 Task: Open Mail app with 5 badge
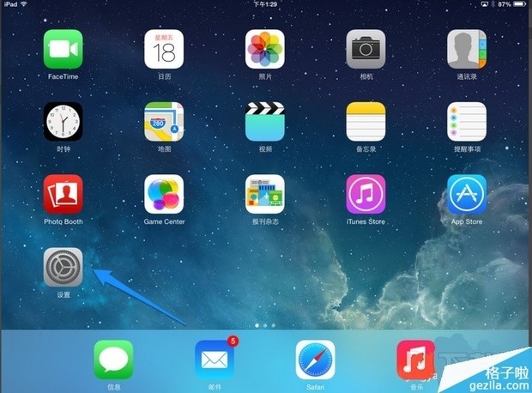tap(215, 360)
